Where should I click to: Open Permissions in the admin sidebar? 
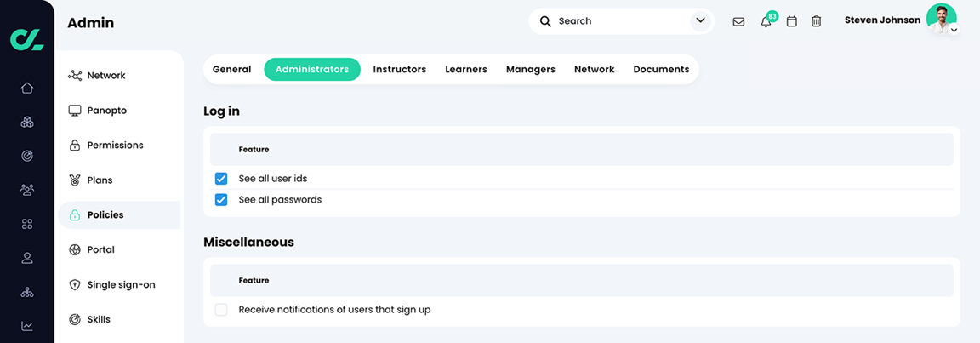pyautogui.click(x=119, y=146)
